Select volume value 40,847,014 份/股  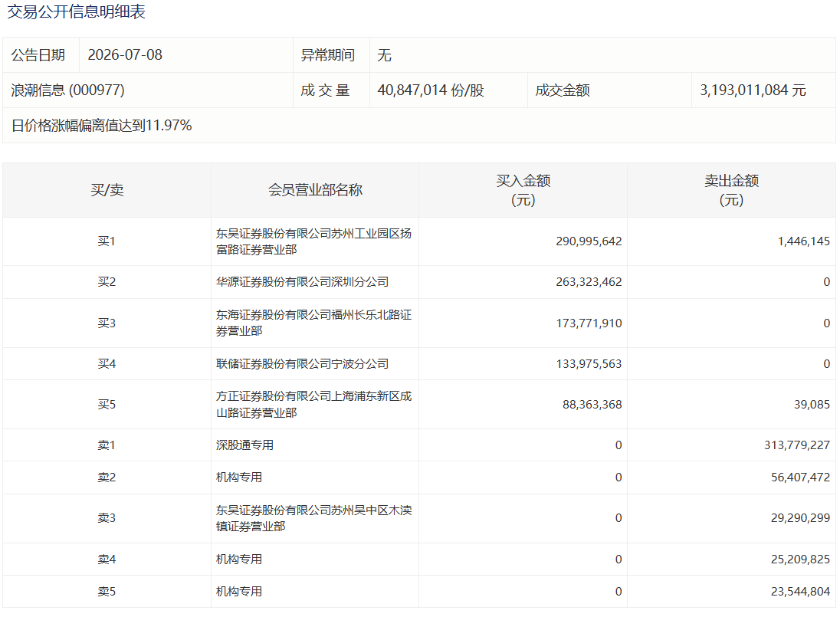pos(431,90)
